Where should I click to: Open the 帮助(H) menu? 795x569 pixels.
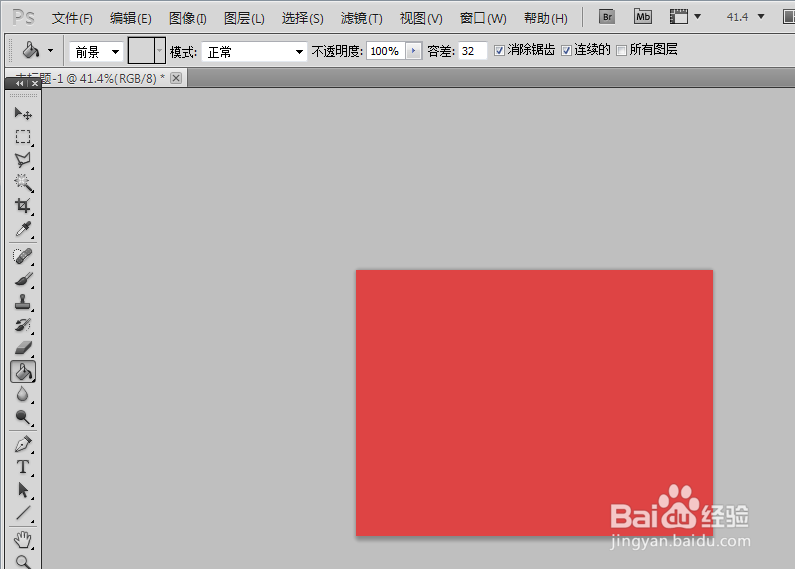tap(546, 19)
